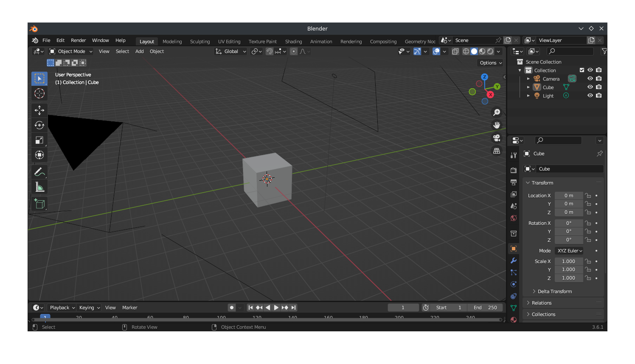
Task: Open the Add menu in viewport header
Action: pyautogui.click(x=140, y=51)
